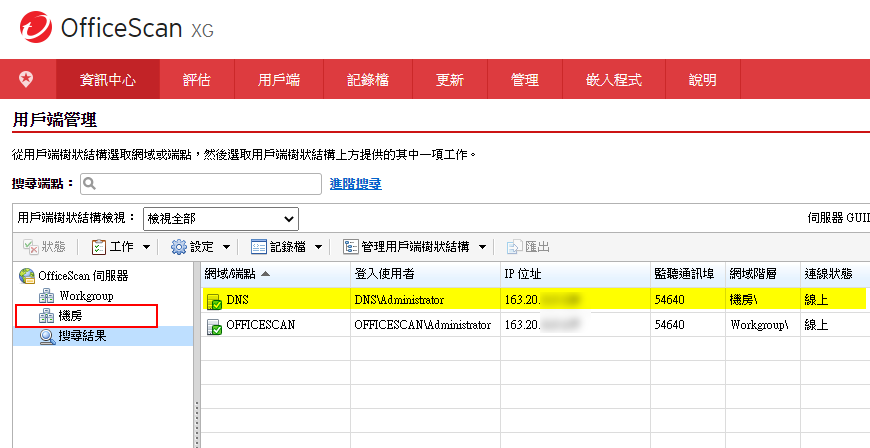This screenshot has height=448, width=870.
Task: Expand the 管理用戶端樹狀結構 dropdown arrow
Action: click(482, 247)
